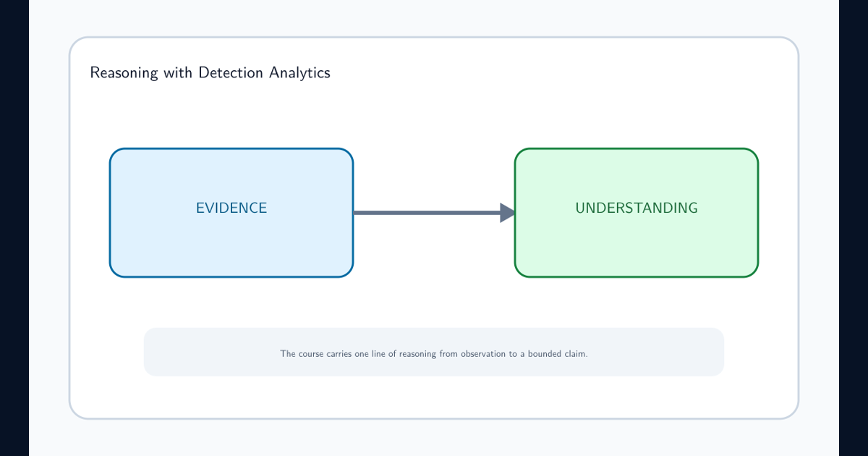Click the arrow shaft connecting both boxes
Image resolution: width=868 pixels, height=456 pixels.
[427, 213]
